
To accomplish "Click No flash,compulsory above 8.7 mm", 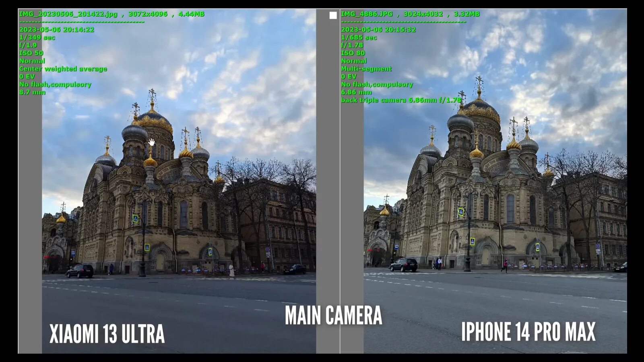I will point(55,84).
